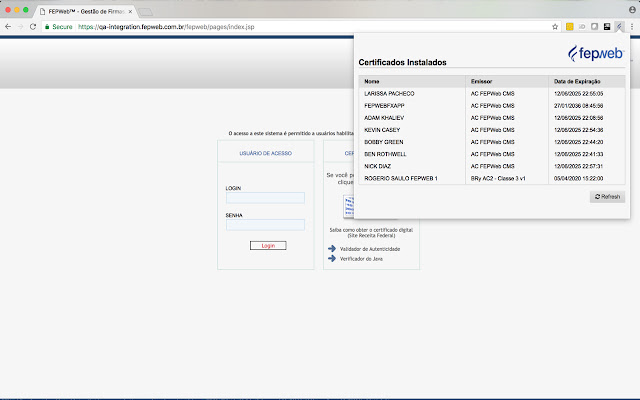Select the FEPWeb Gestão de Firmas tab

[86, 11]
